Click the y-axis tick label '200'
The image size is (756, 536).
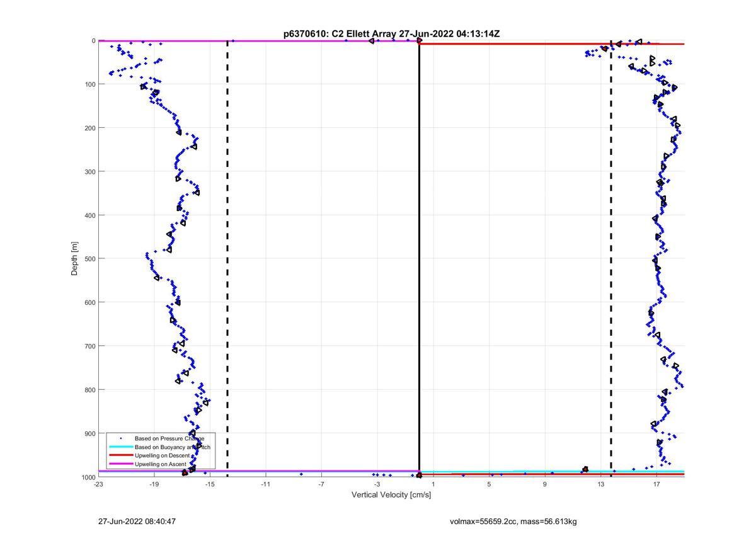coord(90,128)
